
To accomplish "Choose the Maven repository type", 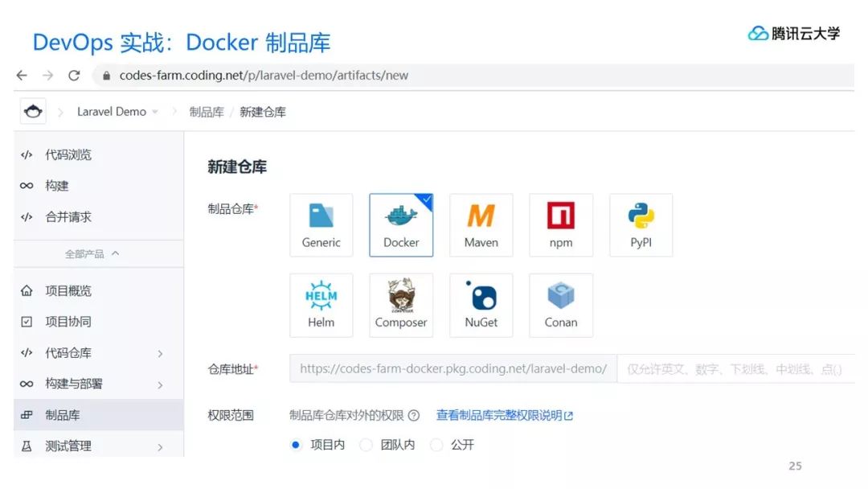I will (481, 225).
